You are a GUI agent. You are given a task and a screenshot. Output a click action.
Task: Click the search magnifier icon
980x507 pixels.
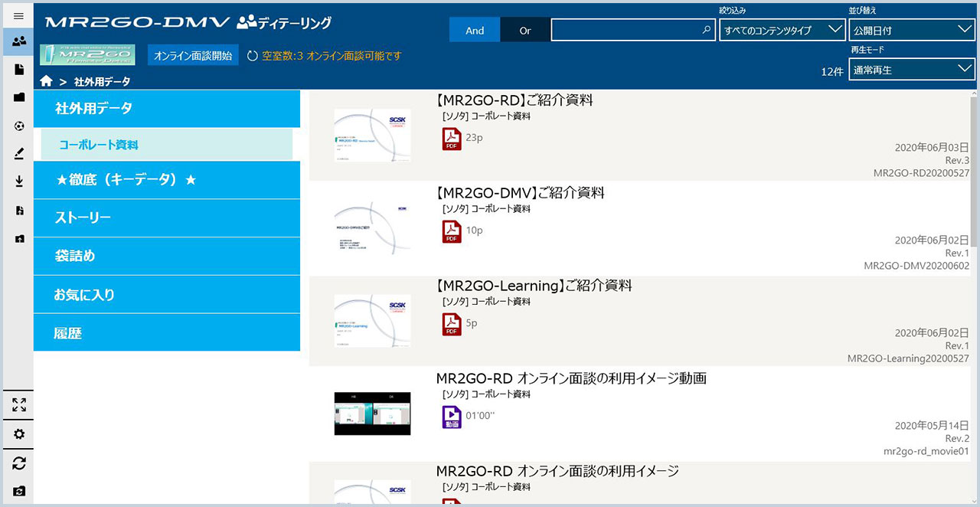click(707, 31)
